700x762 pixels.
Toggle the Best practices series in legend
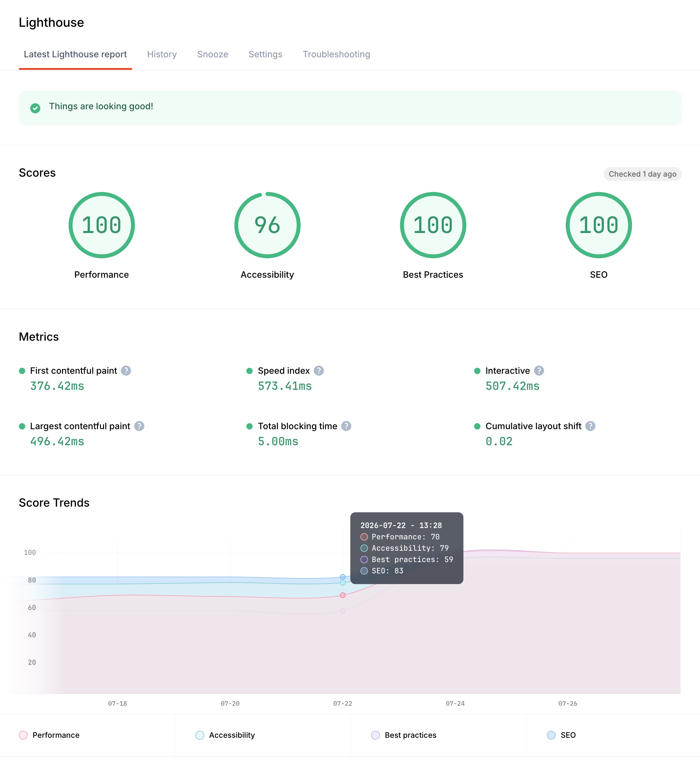[404, 735]
